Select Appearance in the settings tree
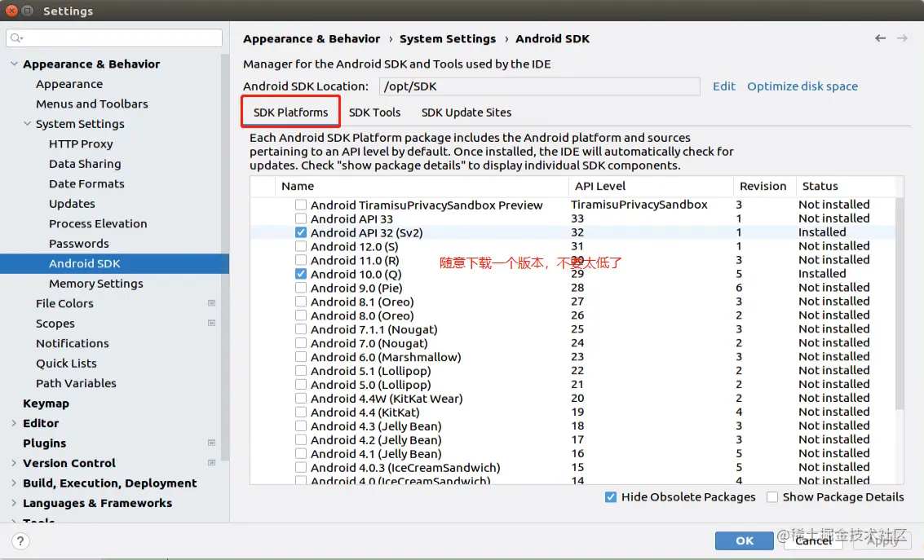The width and height of the screenshot is (924, 560). (69, 84)
